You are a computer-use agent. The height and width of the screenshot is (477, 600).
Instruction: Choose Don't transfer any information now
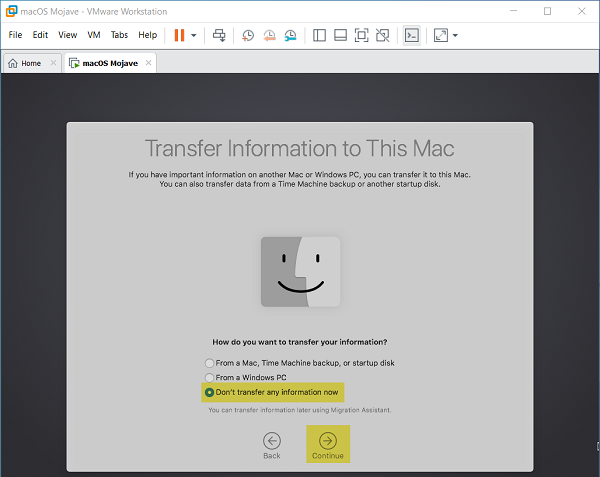coord(272,392)
